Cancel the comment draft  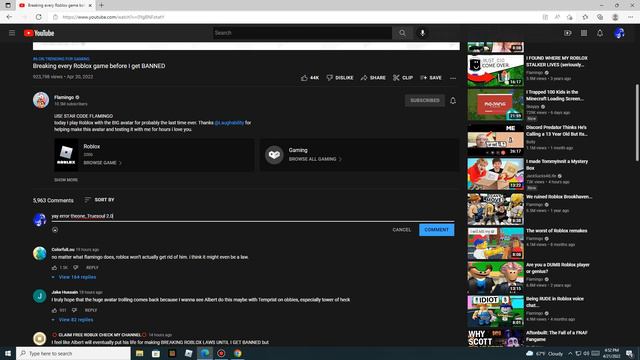(x=402, y=230)
